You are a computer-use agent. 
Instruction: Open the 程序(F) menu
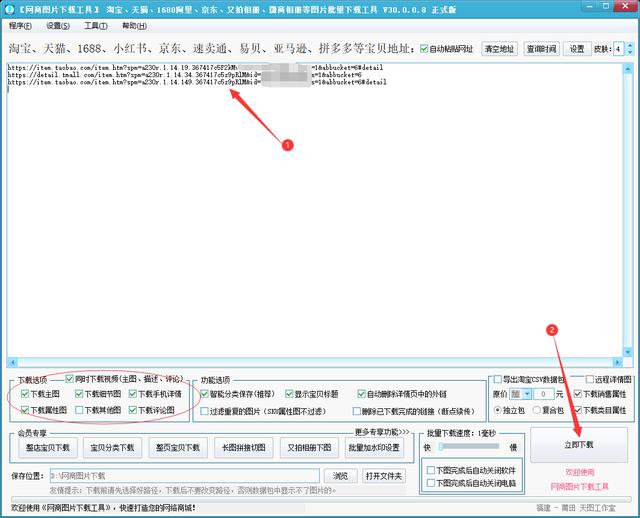coord(20,26)
